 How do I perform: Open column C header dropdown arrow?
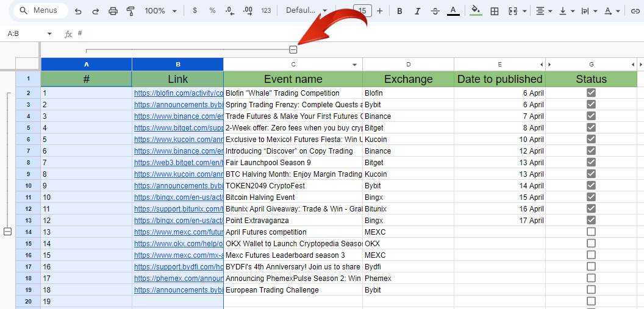[354, 65]
